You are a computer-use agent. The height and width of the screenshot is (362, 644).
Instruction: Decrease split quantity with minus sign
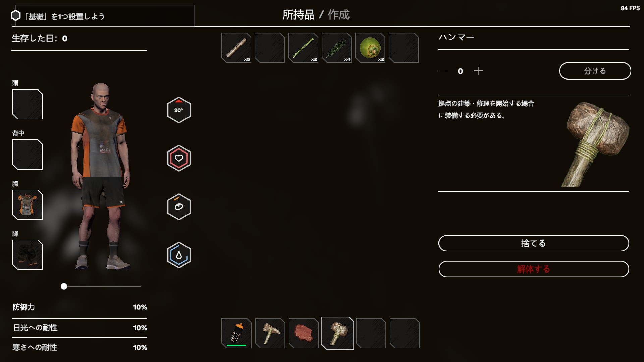coord(442,71)
